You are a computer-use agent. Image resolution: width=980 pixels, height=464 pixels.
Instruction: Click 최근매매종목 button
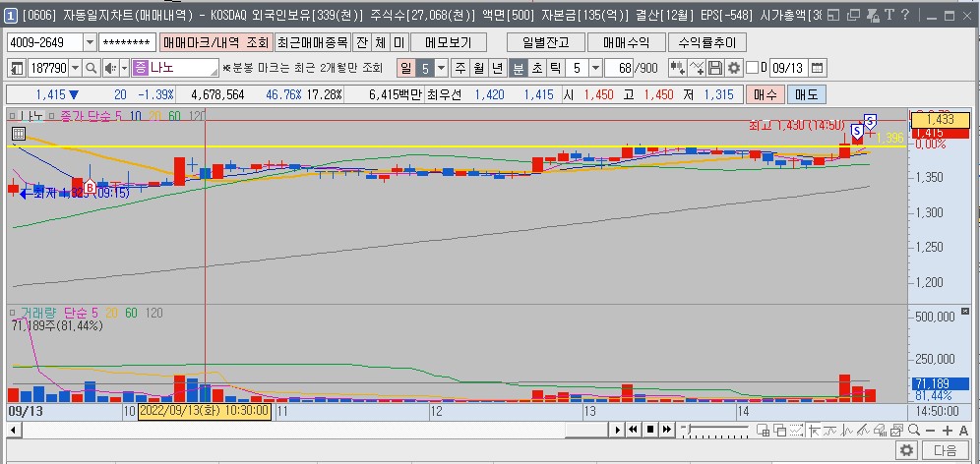click(313, 42)
